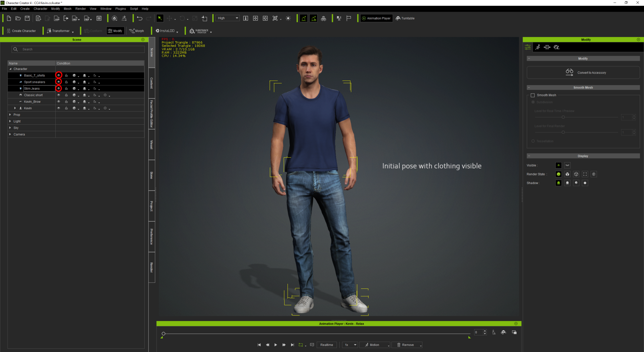Click the frame number input field
Viewport: 644px width, 352px height.
[478, 332]
